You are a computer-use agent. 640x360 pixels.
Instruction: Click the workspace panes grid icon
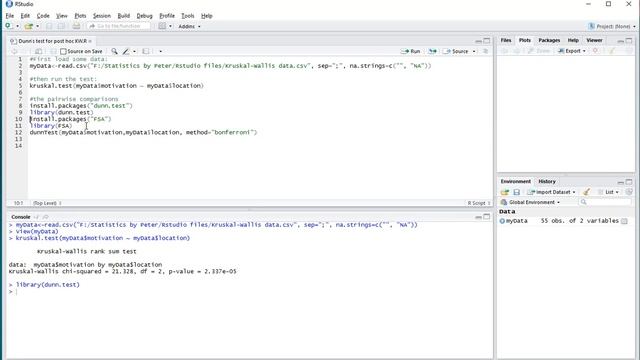[162, 26]
